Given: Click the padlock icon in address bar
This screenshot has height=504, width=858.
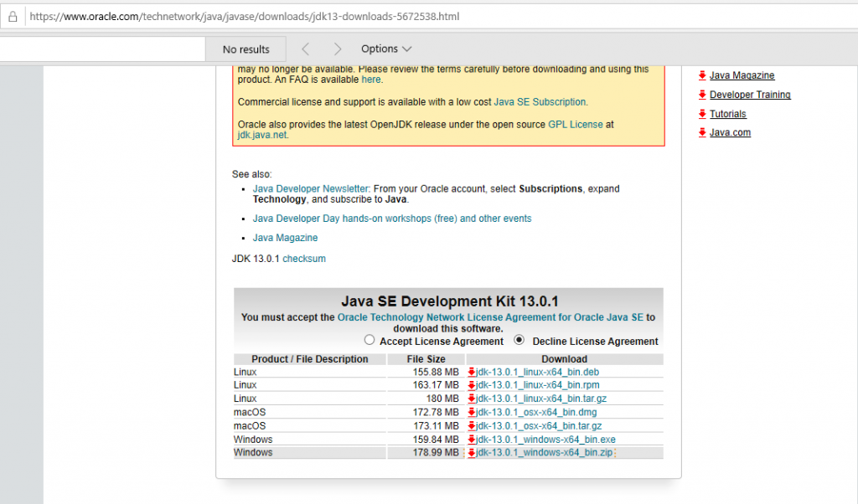Looking at the screenshot, I should point(13,17).
